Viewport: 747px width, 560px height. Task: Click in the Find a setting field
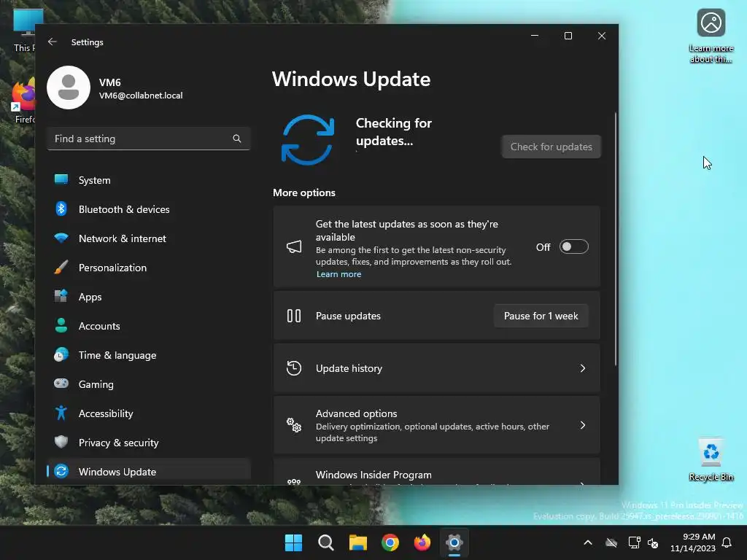(149, 139)
